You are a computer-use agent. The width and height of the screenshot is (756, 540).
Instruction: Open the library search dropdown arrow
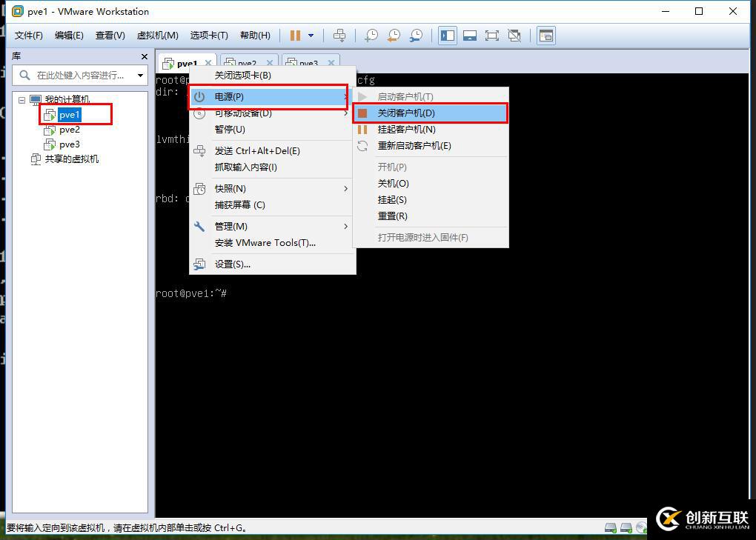click(x=142, y=75)
